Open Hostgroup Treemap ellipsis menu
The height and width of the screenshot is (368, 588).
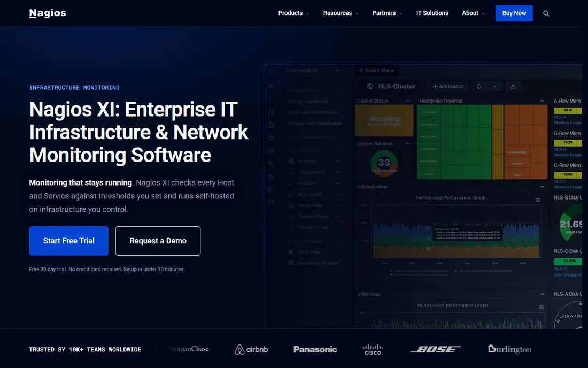pyautogui.click(x=542, y=101)
